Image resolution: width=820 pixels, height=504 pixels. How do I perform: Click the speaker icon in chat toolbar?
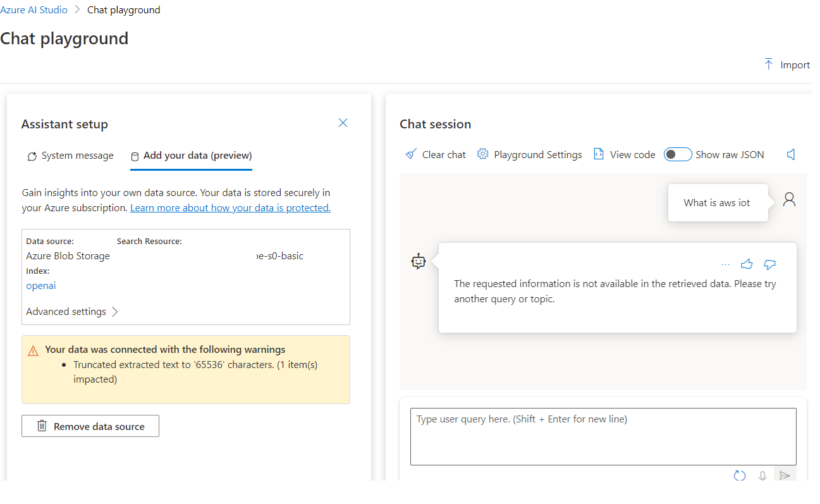click(791, 154)
